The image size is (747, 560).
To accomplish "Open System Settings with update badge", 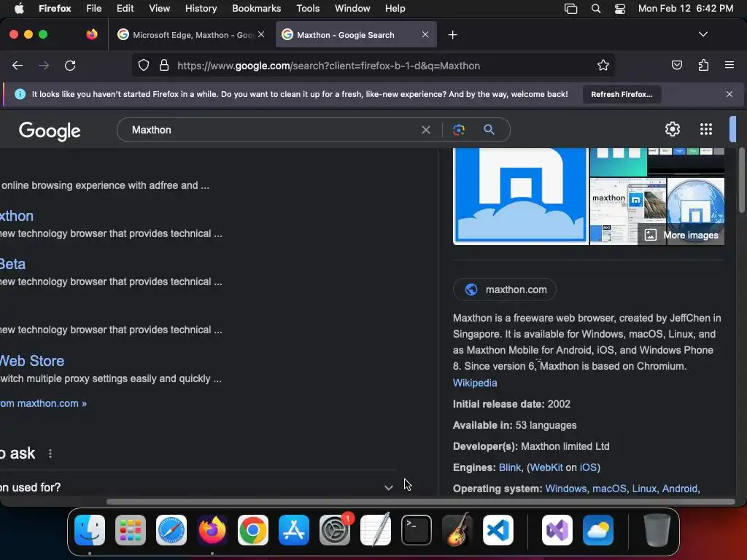I will (335, 530).
